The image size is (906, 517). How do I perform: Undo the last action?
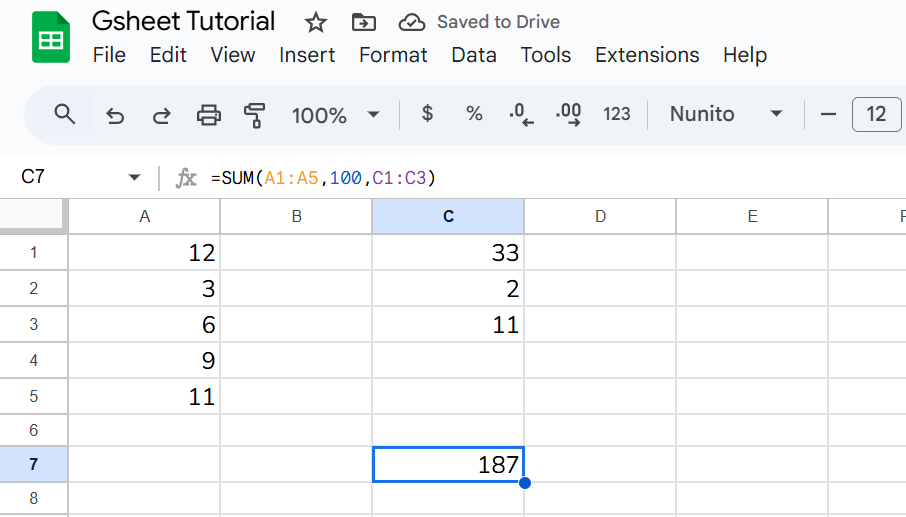coord(115,115)
